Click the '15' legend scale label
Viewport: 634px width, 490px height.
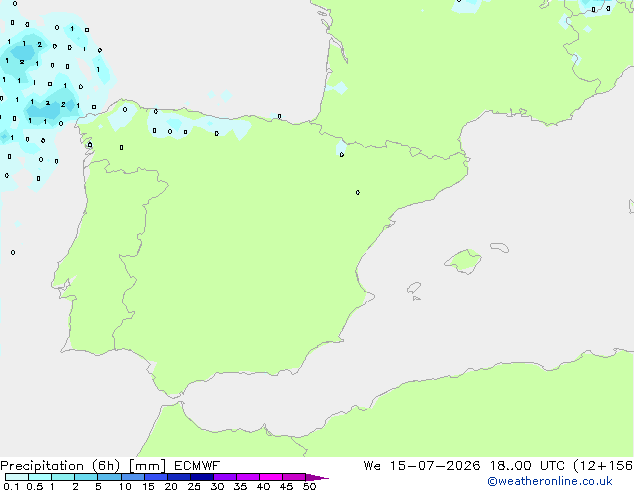pyautogui.click(x=148, y=486)
